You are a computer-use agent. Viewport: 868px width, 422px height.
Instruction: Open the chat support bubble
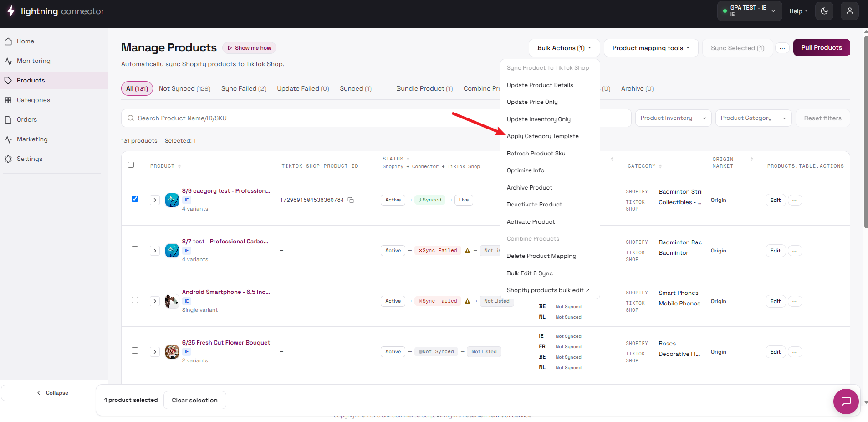click(846, 401)
